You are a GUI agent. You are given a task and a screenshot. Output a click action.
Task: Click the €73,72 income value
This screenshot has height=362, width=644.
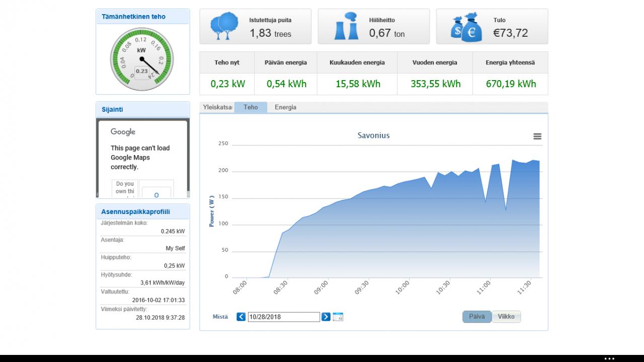(x=511, y=33)
